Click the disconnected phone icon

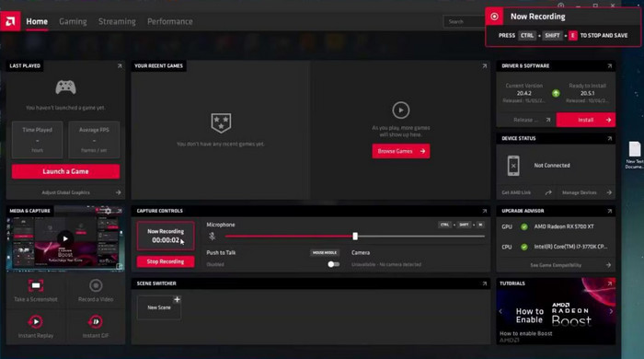513,166
